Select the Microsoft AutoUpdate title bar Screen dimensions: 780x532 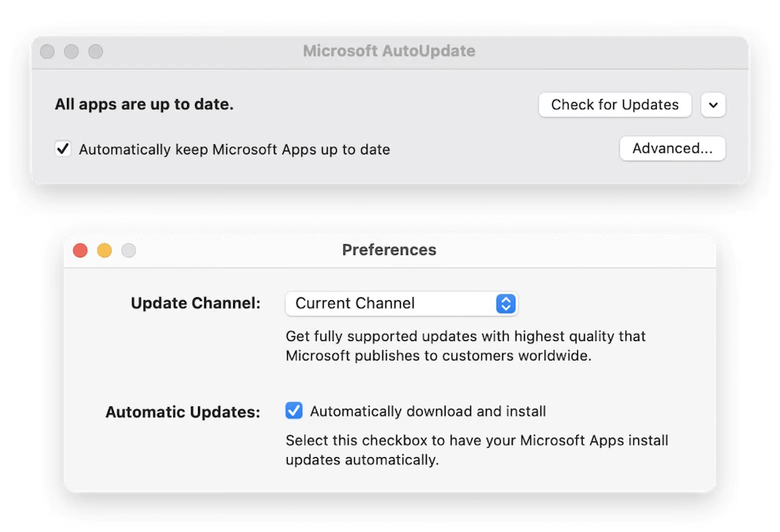tap(389, 51)
